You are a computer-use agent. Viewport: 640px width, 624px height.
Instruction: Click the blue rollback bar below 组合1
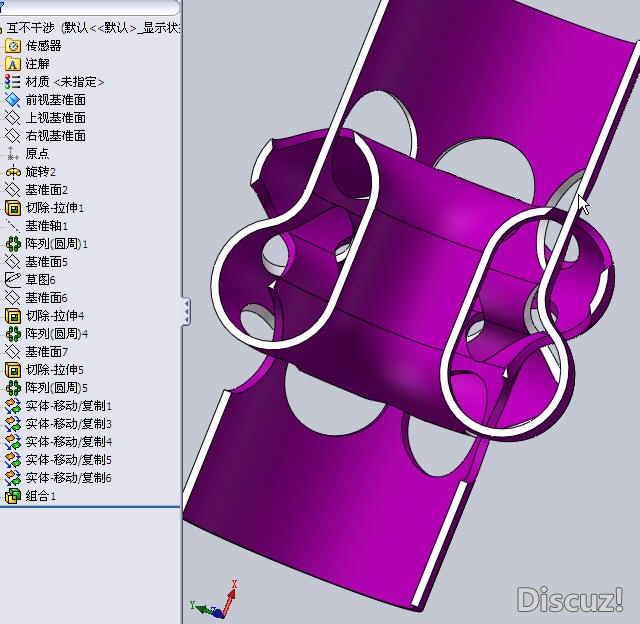(90, 507)
